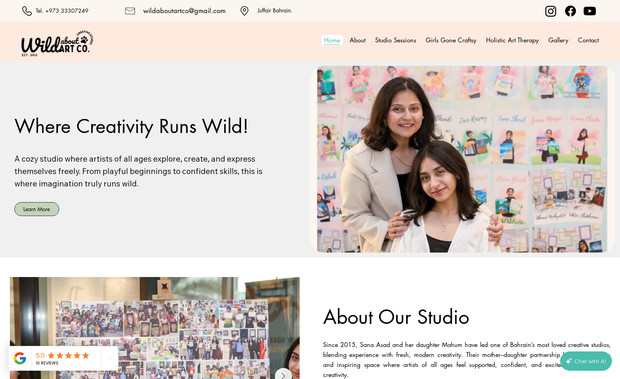Open the Gallery menu item
This screenshot has width=620, height=379.
(558, 40)
